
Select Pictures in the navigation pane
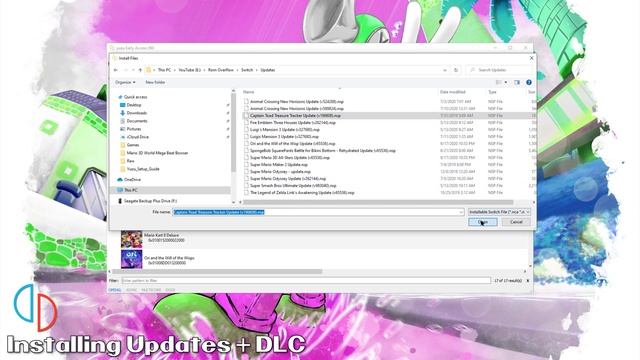click(x=134, y=129)
